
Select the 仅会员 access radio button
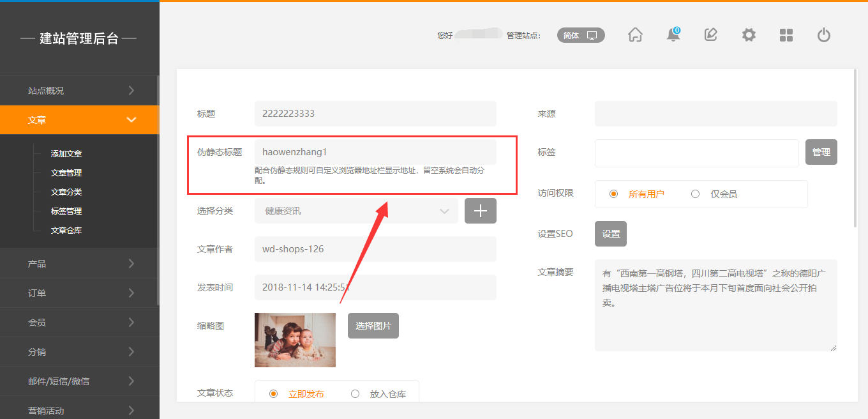[695, 194]
